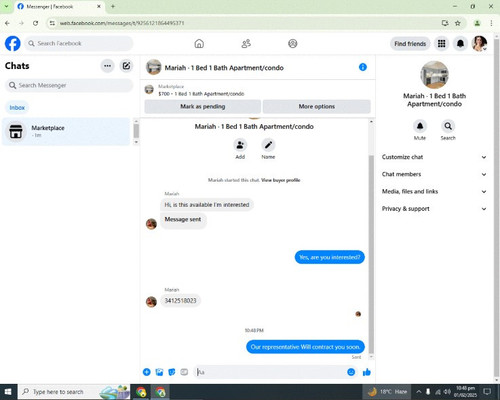
Task: Open the Chats options ellipsis menu
Action: coord(107,66)
